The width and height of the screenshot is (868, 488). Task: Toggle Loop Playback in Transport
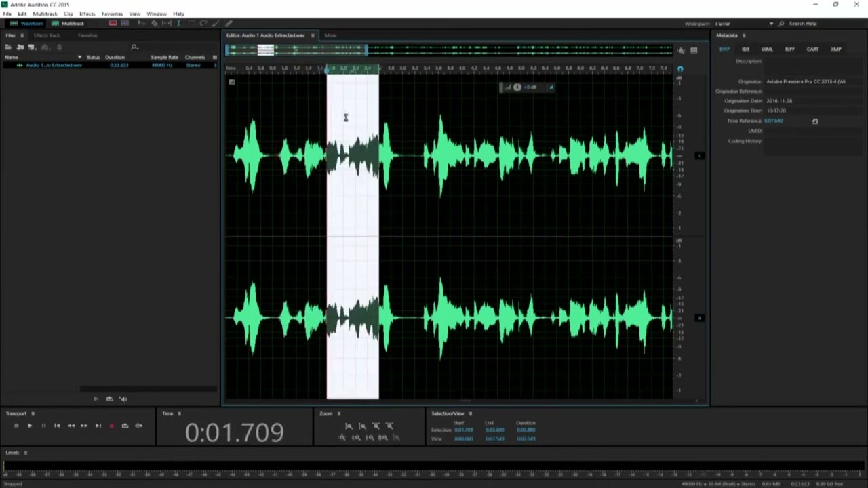125,426
